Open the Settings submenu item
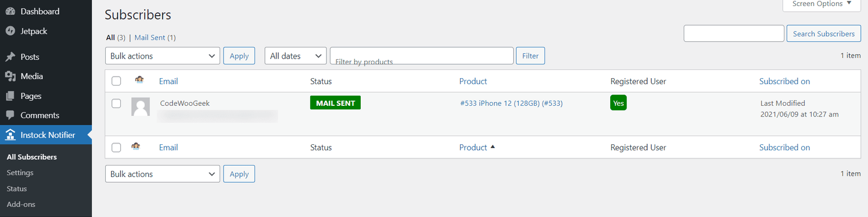The image size is (868, 217). pos(20,173)
